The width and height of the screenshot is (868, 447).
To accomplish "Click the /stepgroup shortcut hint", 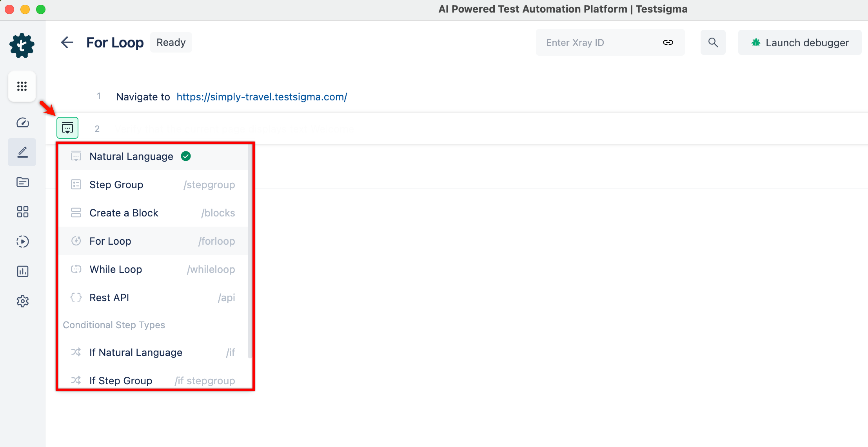I will 209,185.
